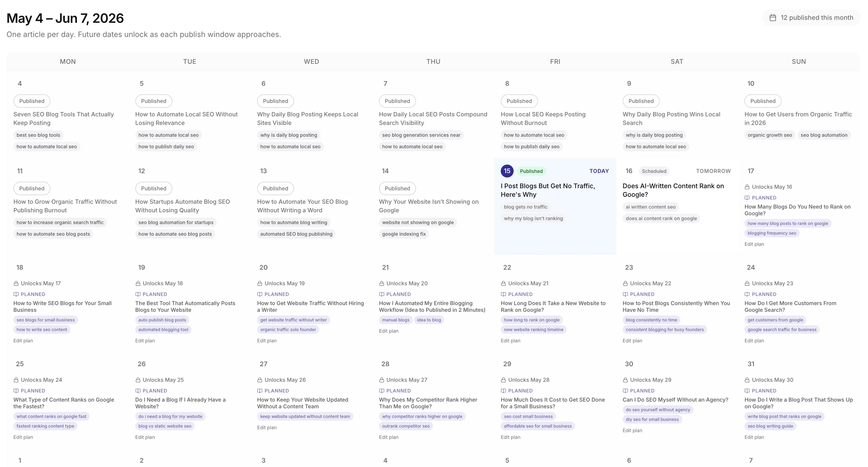Click the lock icon next to 'Unlocks May 28'

click(x=503, y=380)
